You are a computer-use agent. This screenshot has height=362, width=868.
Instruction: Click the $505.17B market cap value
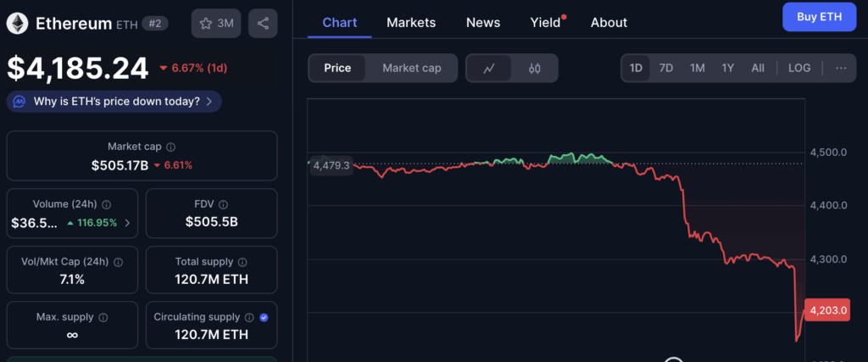tap(120, 165)
